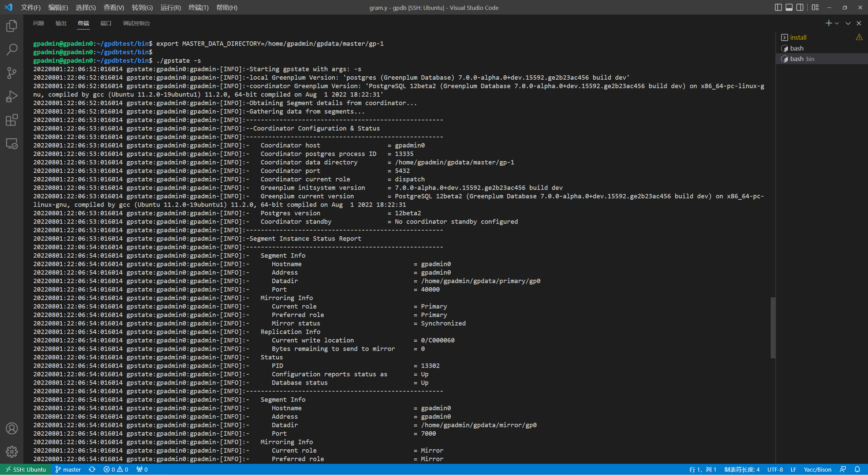Screen dimensions: 868x475
Task: Open the Accounts menu icon
Action: (x=12, y=429)
